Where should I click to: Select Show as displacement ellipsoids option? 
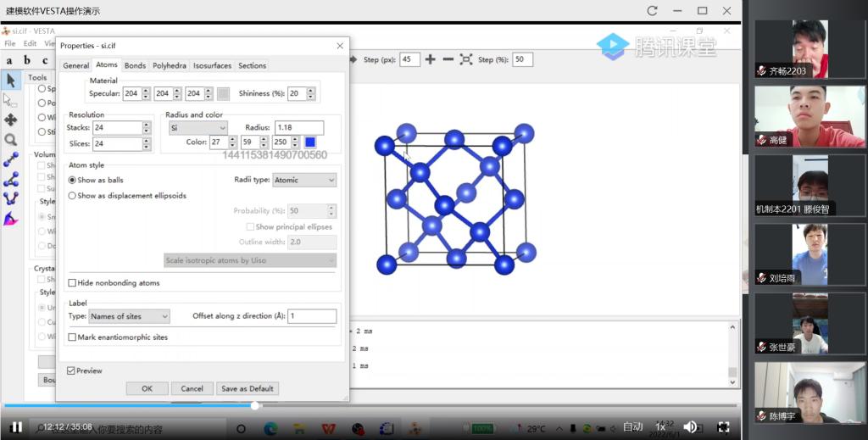point(72,196)
